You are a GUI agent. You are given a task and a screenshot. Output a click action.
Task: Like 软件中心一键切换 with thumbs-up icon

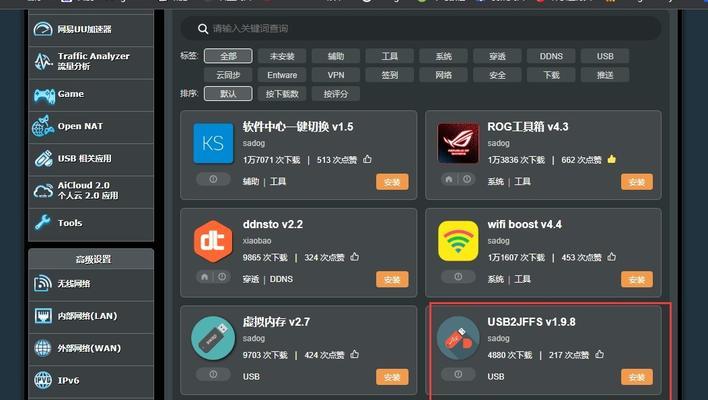click(x=367, y=159)
